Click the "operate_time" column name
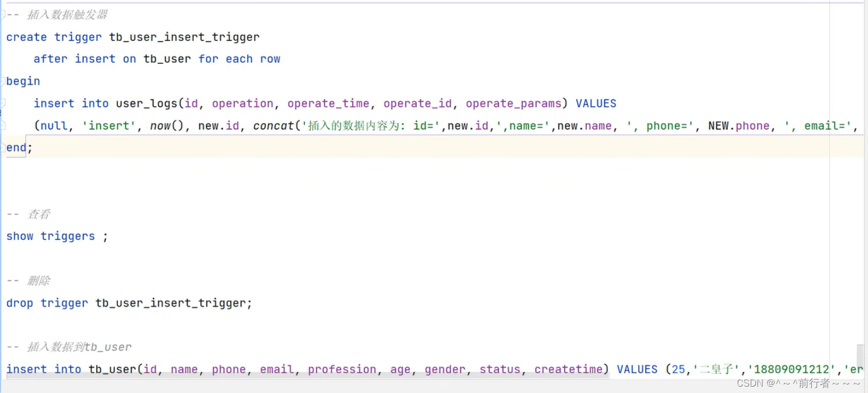Screen dimensions: 868x393 click(x=328, y=104)
